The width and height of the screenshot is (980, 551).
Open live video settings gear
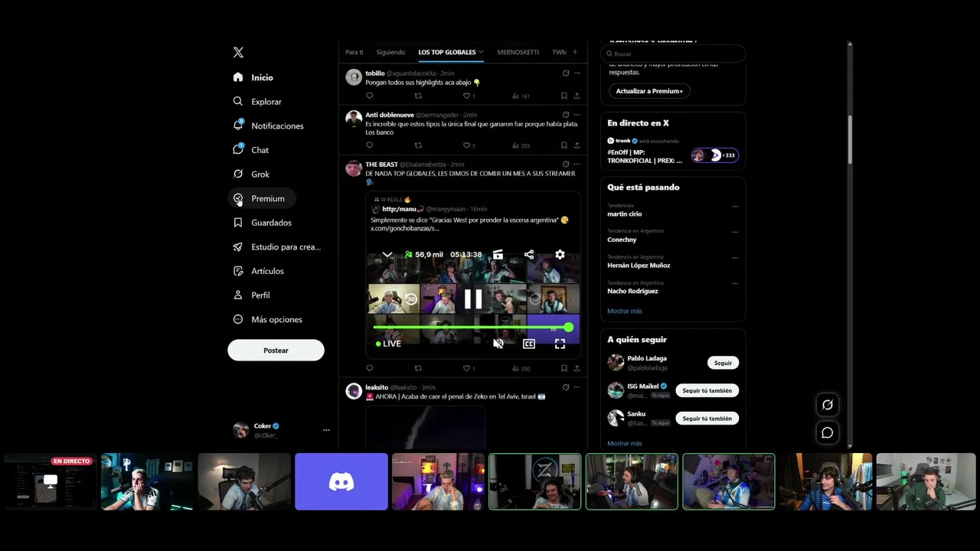pyautogui.click(x=560, y=255)
